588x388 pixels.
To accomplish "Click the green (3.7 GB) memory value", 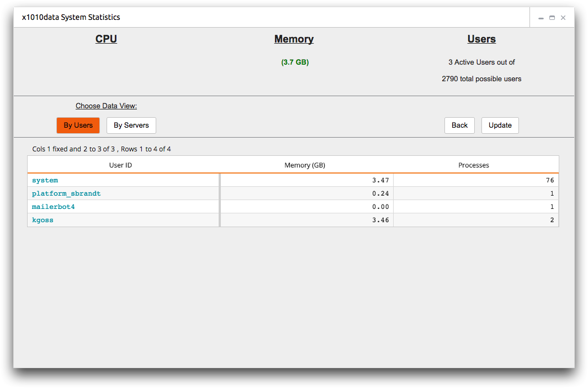I will [295, 62].
